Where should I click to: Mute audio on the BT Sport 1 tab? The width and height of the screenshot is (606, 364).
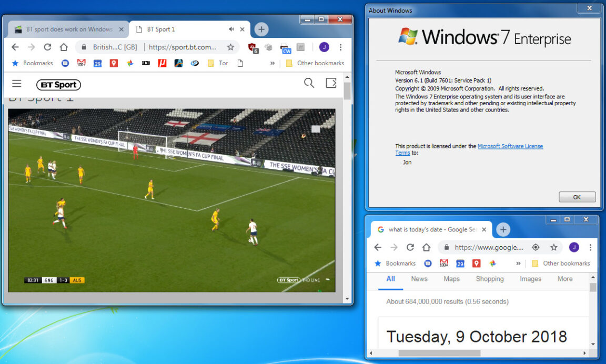(231, 29)
